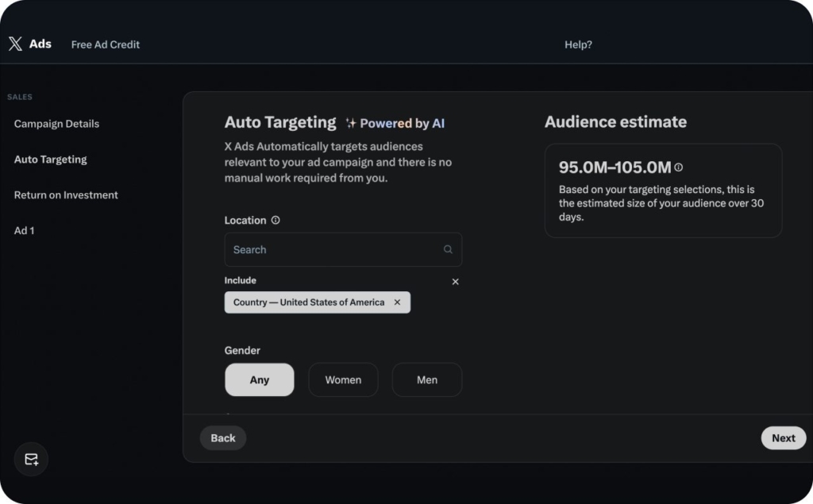Click the Gender label
The image size is (813, 504).
(242, 351)
